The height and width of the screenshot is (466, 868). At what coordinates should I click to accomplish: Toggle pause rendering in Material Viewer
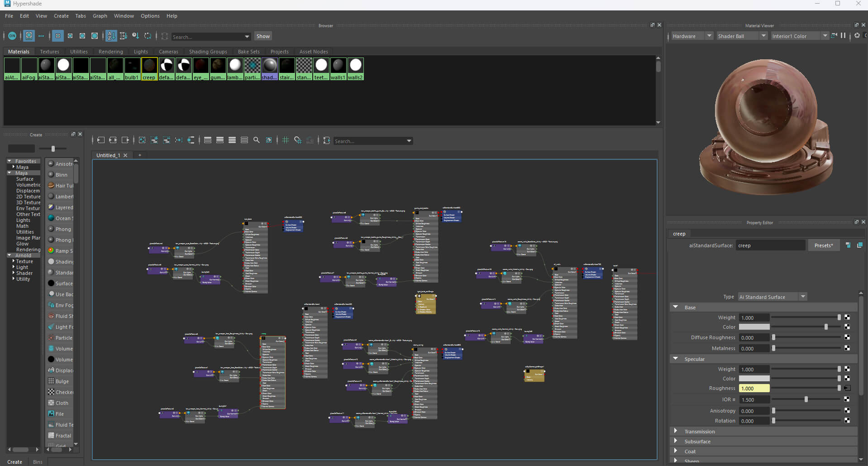pos(843,36)
